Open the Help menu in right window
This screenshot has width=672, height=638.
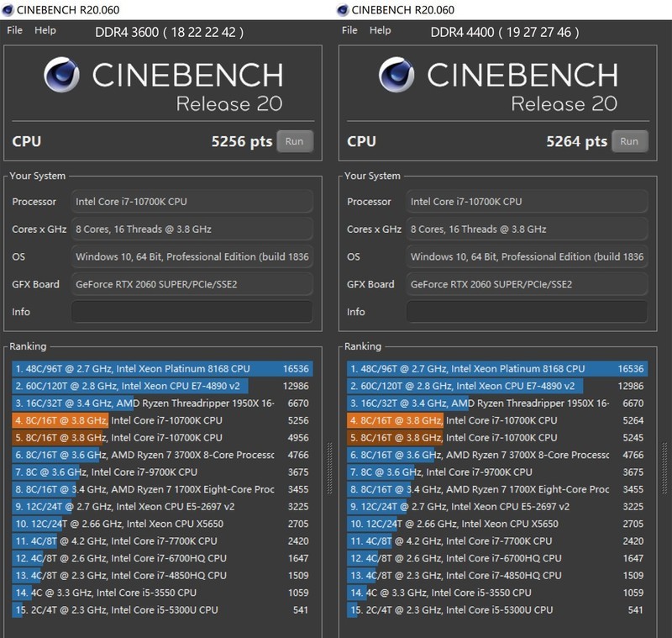pyautogui.click(x=381, y=30)
